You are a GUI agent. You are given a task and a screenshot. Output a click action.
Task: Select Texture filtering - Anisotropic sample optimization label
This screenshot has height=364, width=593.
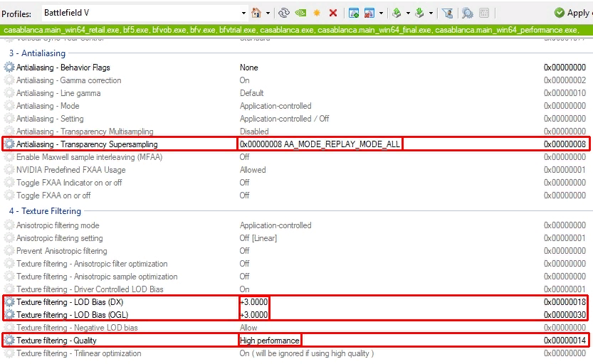pos(97,277)
